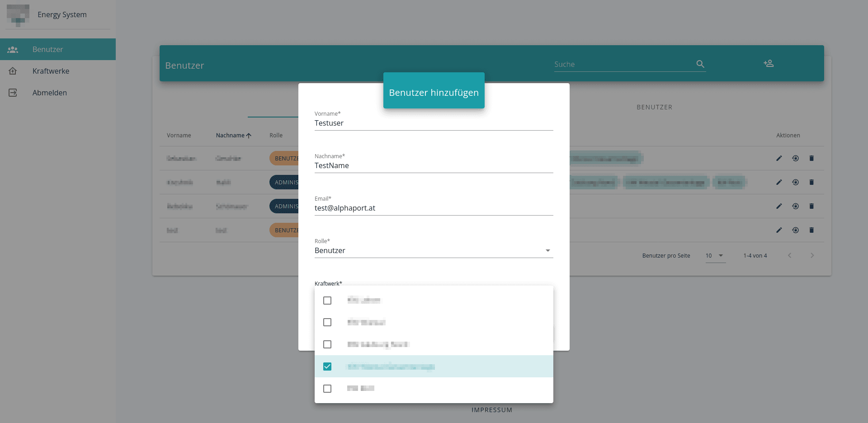Open Kraftwerke in the sidebar
868x423 pixels.
coord(51,71)
